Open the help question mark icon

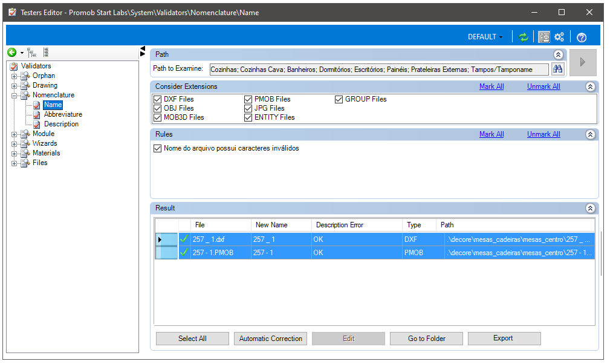(x=582, y=37)
